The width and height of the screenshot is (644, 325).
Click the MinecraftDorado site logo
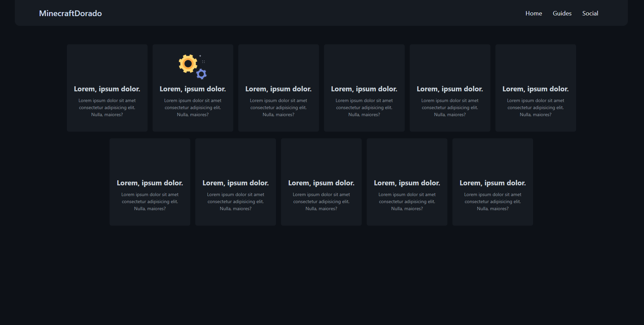pyautogui.click(x=70, y=13)
